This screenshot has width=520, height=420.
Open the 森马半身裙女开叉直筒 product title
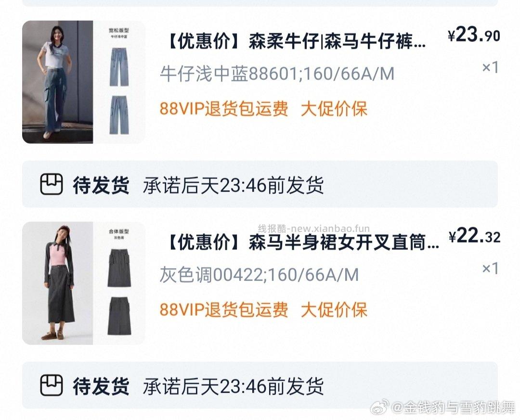click(302, 242)
